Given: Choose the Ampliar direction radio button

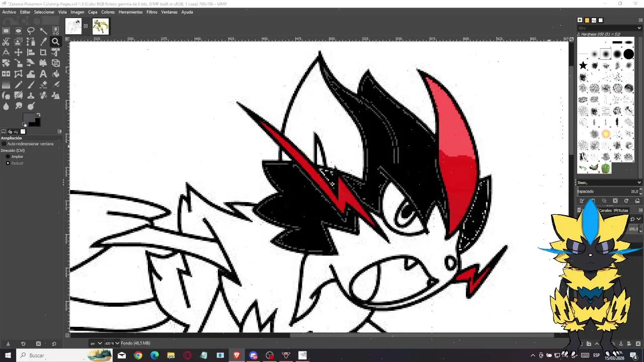Looking at the screenshot, I should click(x=8, y=156).
